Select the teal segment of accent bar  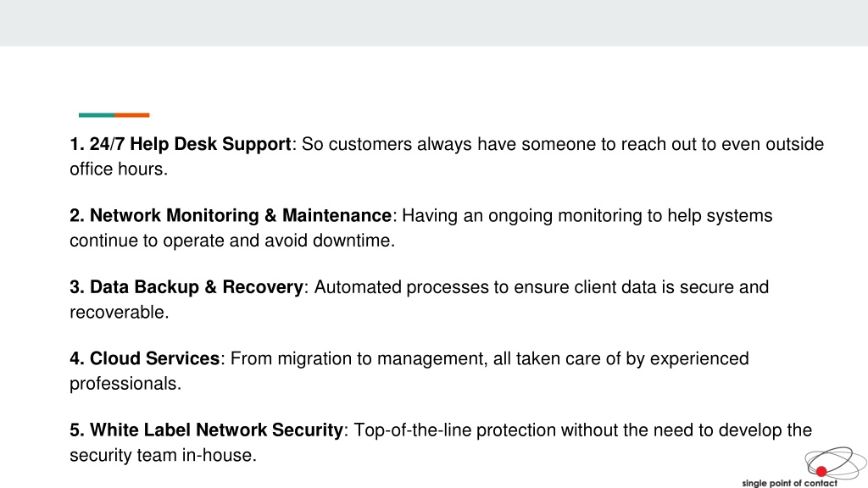(x=97, y=115)
